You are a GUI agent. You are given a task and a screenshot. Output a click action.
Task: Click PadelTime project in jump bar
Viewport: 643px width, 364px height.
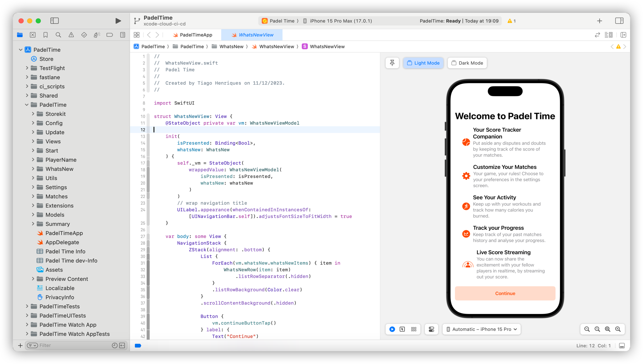tap(149, 47)
